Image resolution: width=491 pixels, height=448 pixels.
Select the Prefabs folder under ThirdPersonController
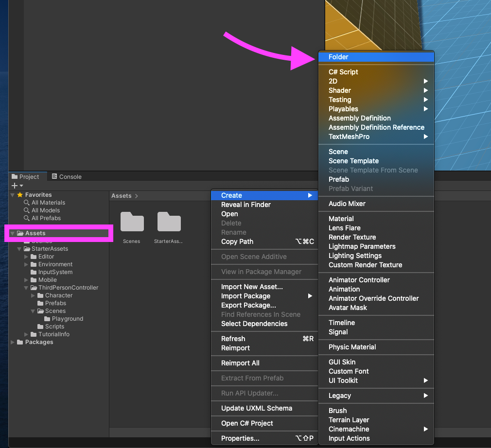point(55,303)
